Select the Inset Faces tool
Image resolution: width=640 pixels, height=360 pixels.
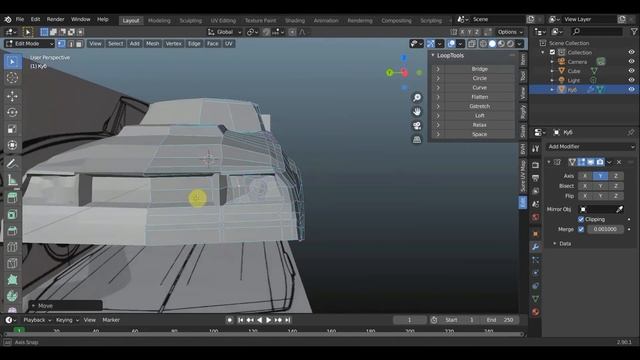(x=12, y=214)
